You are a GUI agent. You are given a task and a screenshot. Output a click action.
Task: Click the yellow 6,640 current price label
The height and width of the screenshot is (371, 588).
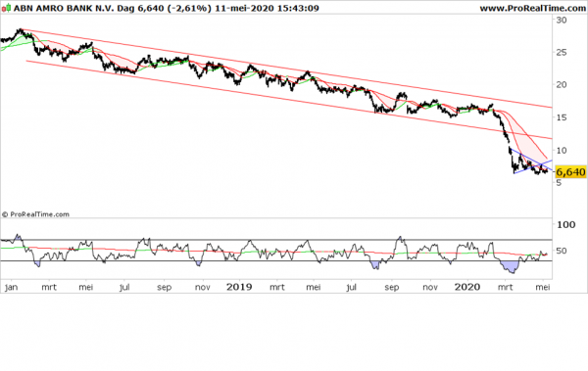570,172
